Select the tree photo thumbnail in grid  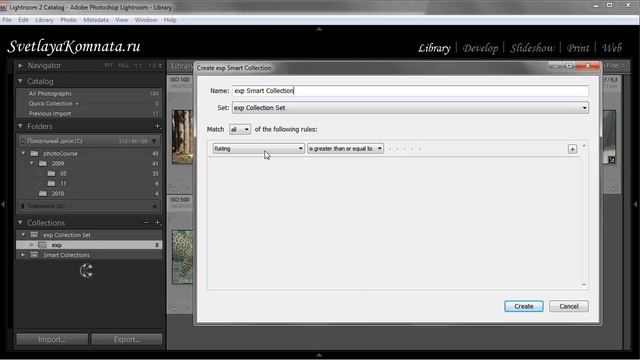point(182,137)
